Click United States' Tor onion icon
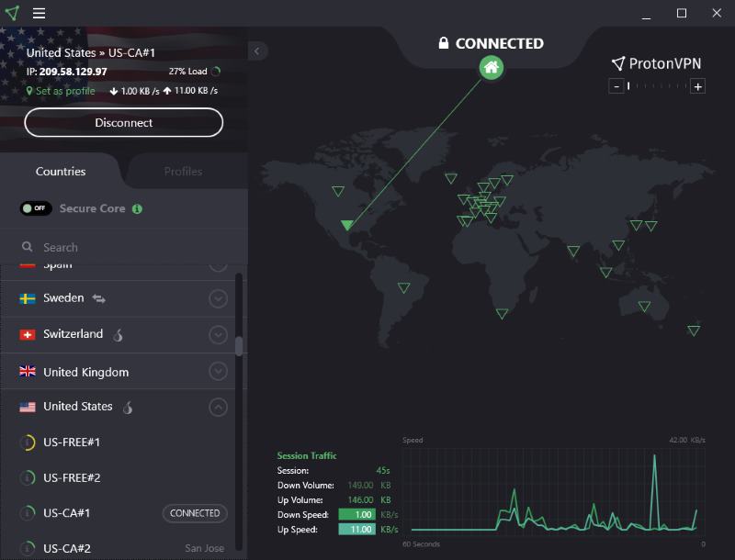Viewport: 735px width, 560px height. [x=128, y=408]
